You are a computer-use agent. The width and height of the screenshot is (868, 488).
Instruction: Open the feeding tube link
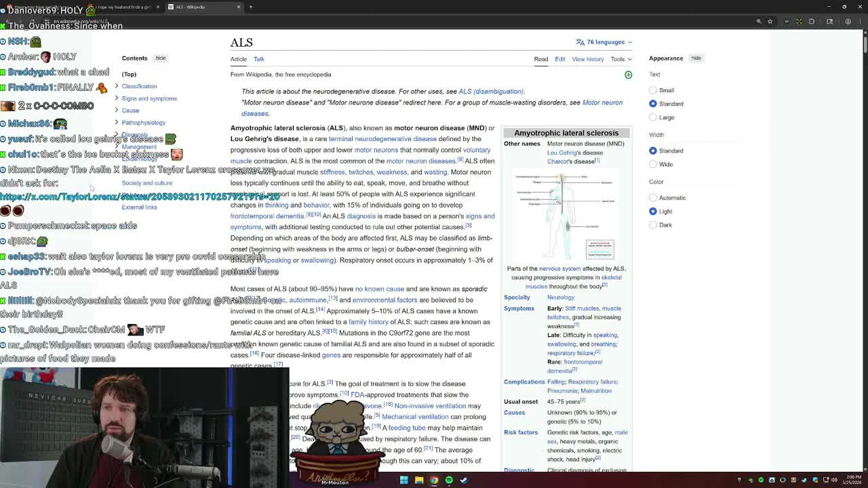(x=407, y=428)
